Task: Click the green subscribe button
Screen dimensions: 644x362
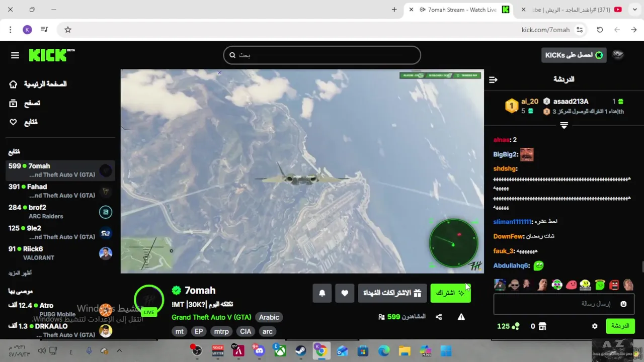Action: pos(450,293)
